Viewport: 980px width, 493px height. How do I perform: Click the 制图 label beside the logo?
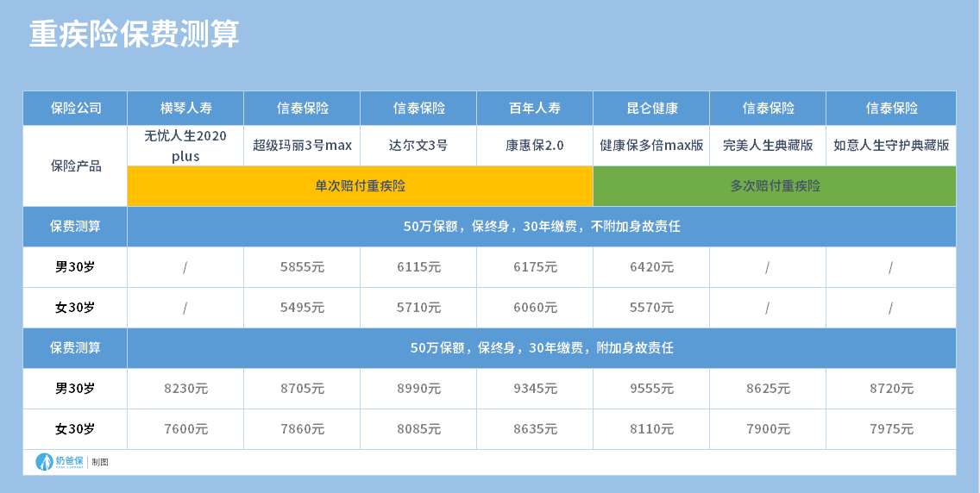click(100, 463)
